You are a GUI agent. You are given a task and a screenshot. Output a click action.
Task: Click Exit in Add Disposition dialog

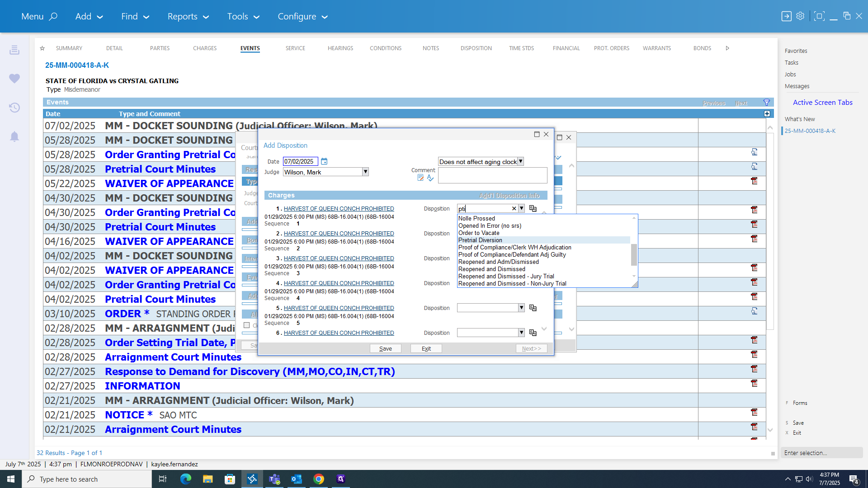pyautogui.click(x=426, y=348)
